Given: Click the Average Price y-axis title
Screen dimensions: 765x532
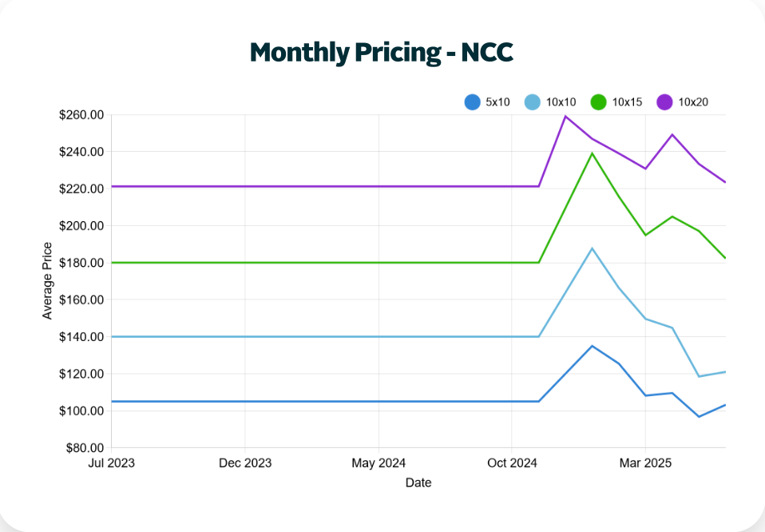Looking at the screenshot, I should click(47, 282).
